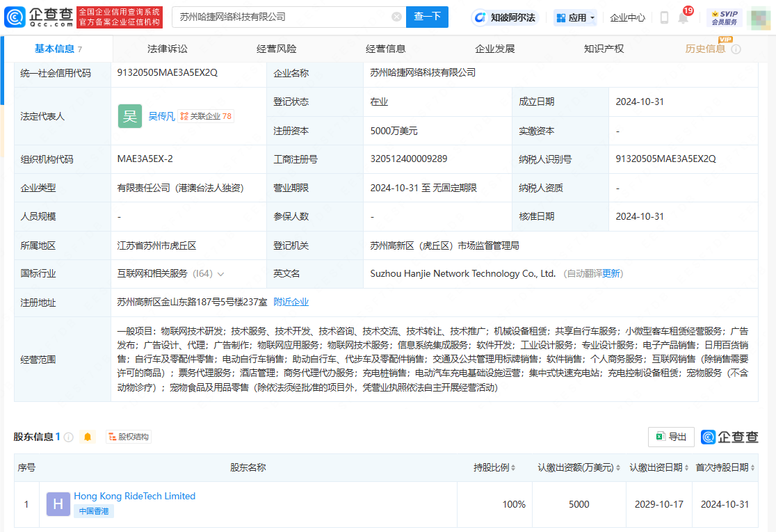Open the notification bell with 19 badge
776x532 pixels.
point(683,17)
